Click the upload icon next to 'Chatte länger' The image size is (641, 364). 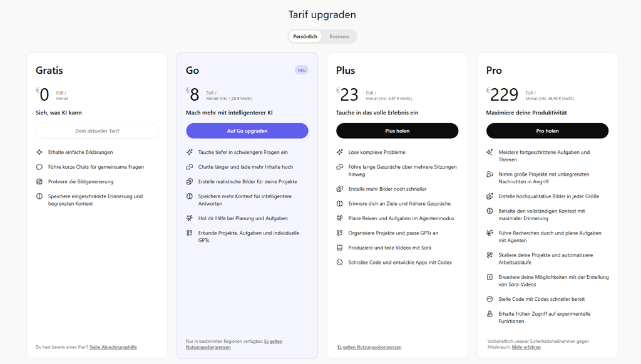pos(190,166)
